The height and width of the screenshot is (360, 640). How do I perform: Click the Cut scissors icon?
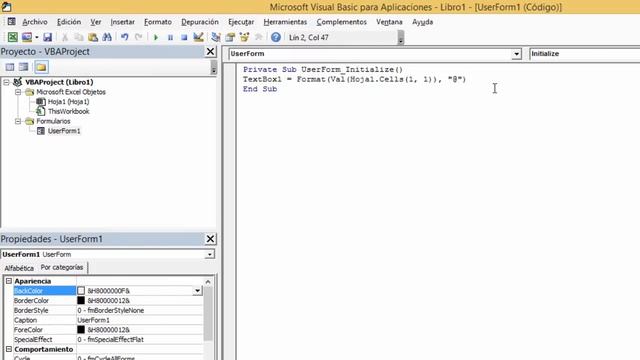point(64,37)
